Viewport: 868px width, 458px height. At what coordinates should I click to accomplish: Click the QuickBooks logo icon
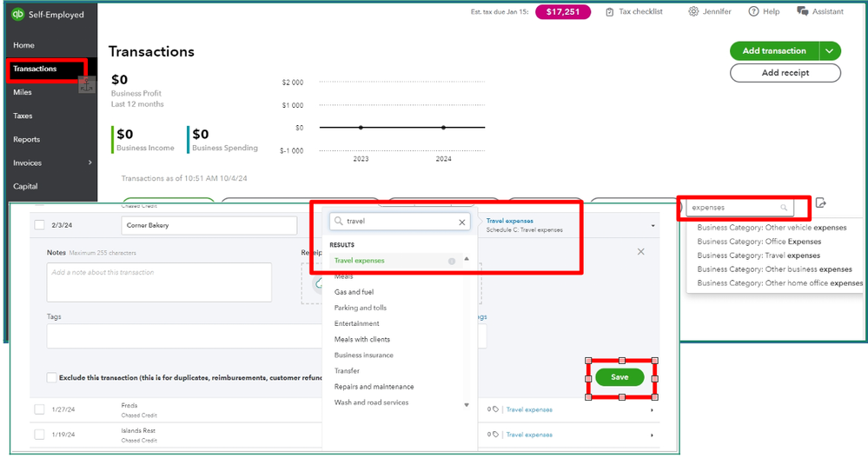coord(17,14)
